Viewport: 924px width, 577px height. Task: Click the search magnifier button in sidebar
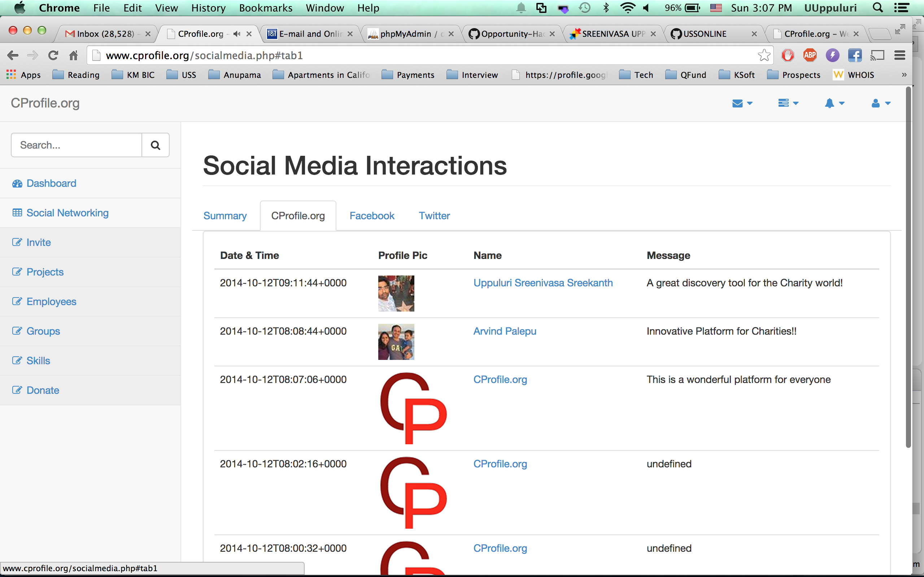[155, 145]
